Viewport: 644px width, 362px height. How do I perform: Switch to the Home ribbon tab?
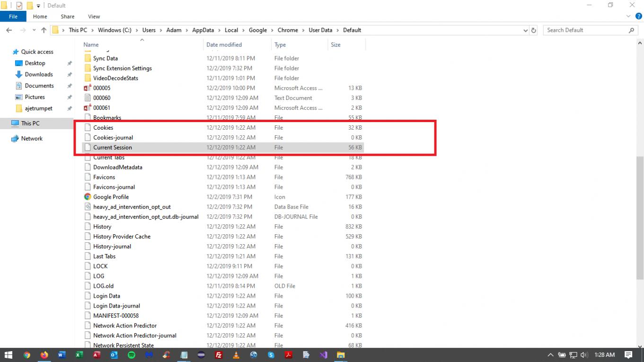[x=40, y=17]
